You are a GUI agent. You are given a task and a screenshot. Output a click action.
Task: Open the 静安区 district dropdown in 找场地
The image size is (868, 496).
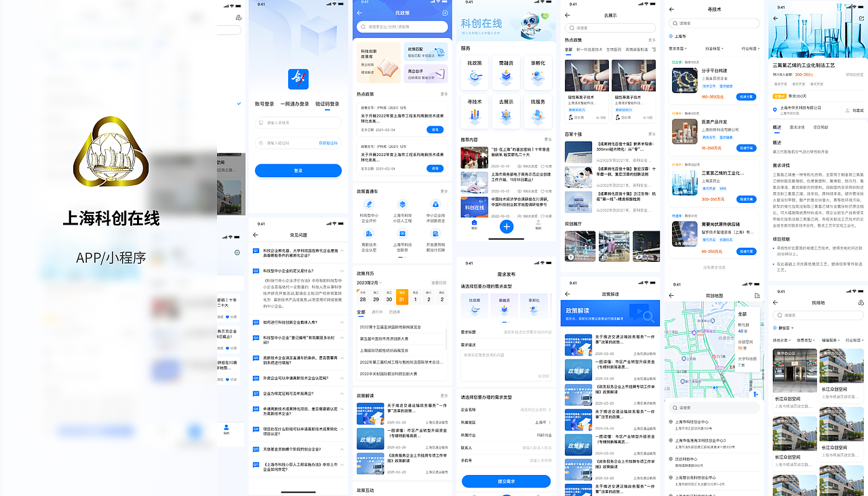785,326
